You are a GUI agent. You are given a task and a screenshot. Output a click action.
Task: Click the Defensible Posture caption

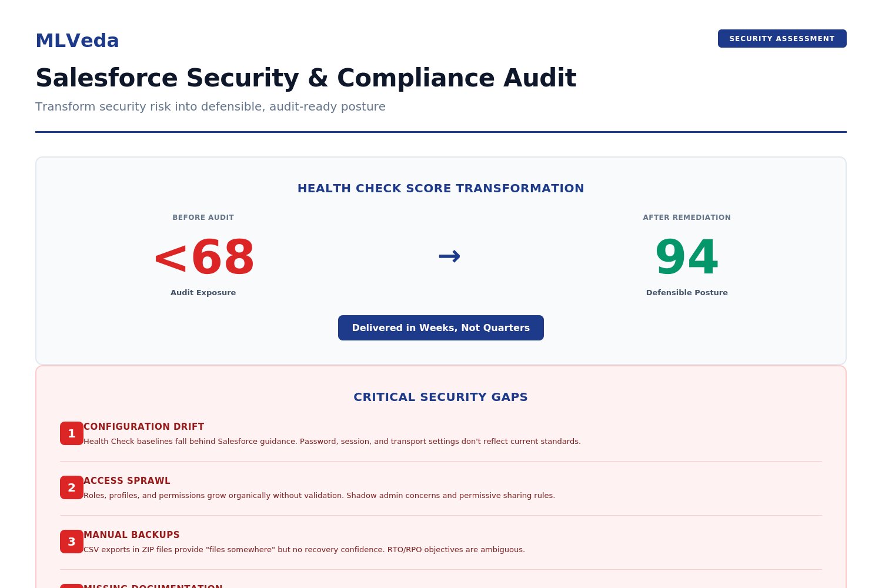tap(686, 293)
